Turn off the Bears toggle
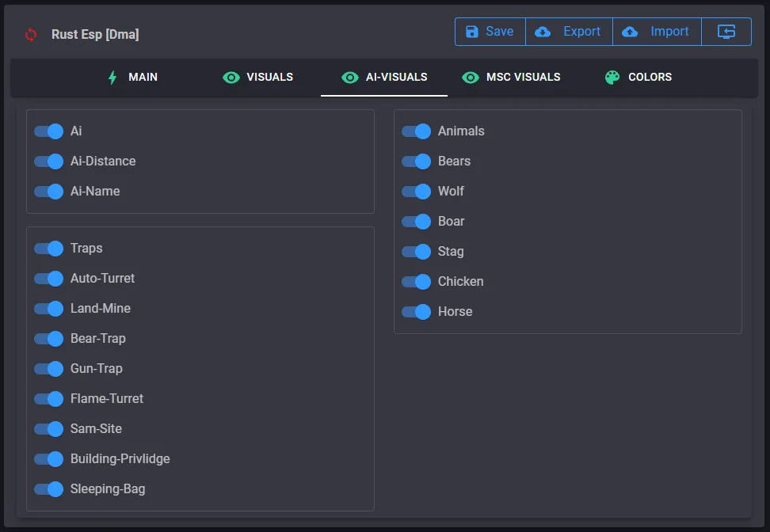This screenshot has height=532, width=770. 417,161
